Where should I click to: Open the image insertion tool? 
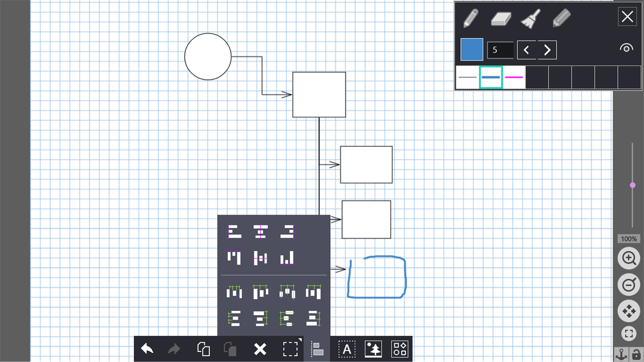(373, 349)
